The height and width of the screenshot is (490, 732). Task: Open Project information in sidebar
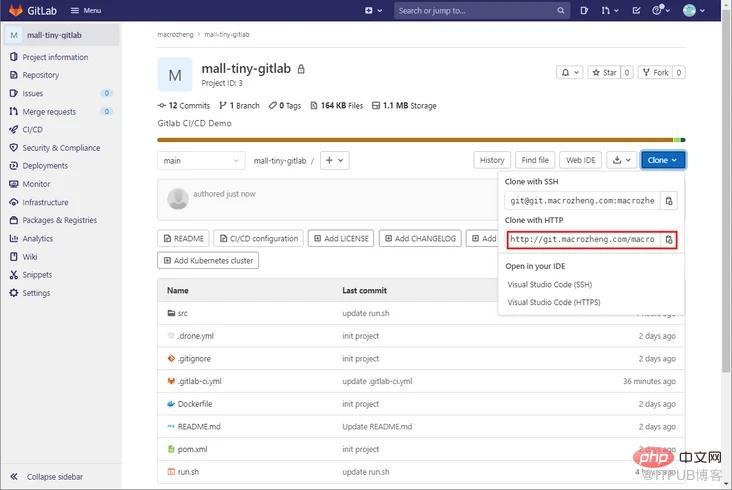(x=55, y=57)
